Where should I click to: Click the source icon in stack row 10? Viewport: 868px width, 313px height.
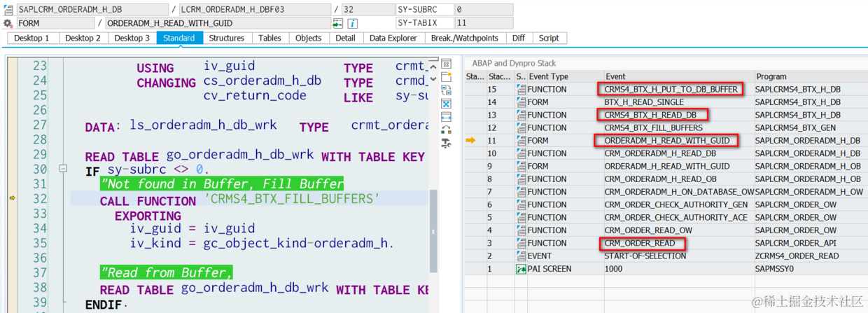(x=521, y=153)
